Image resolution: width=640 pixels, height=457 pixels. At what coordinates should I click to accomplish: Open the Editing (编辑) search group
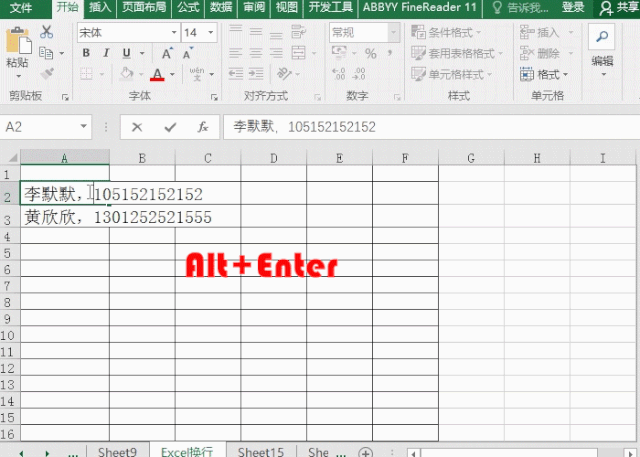point(602,50)
